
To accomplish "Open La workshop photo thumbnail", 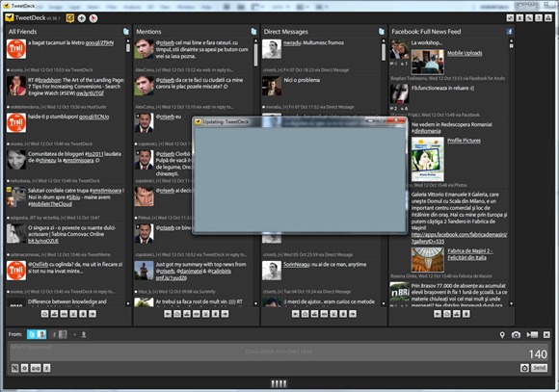I will tap(428, 62).
